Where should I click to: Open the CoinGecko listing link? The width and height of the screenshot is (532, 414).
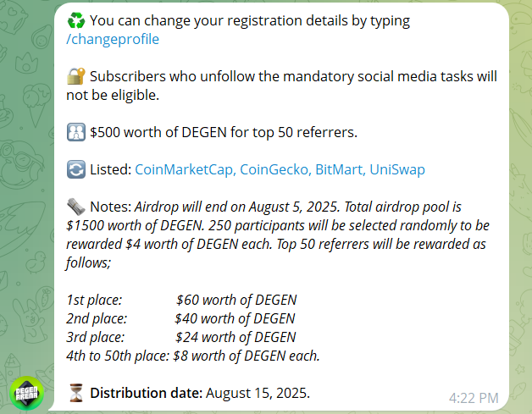[x=274, y=169]
